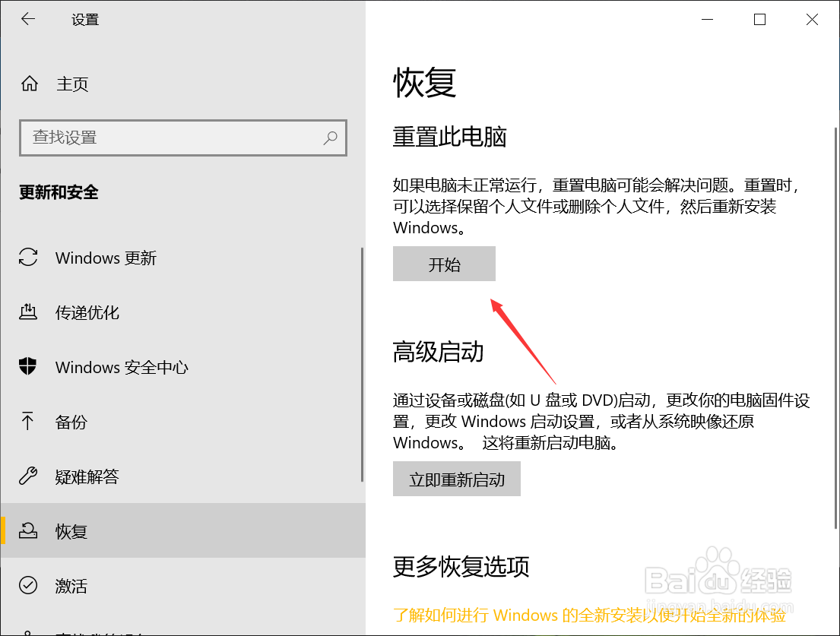
Task: Click the 重置此电脑 heading
Action: tap(449, 137)
